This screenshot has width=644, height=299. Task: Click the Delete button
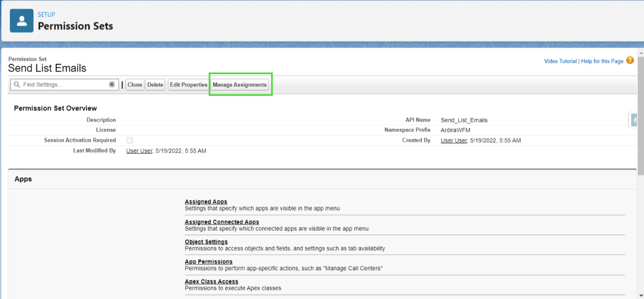(x=155, y=84)
